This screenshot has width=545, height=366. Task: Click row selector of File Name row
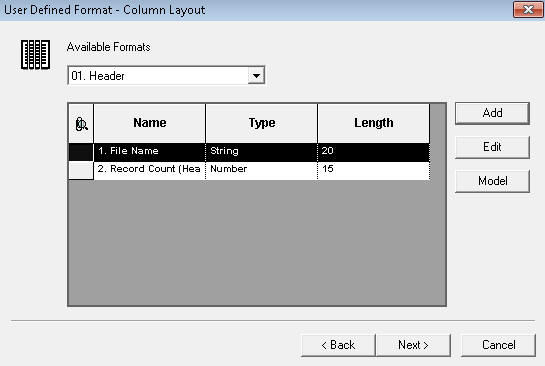tap(81, 152)
